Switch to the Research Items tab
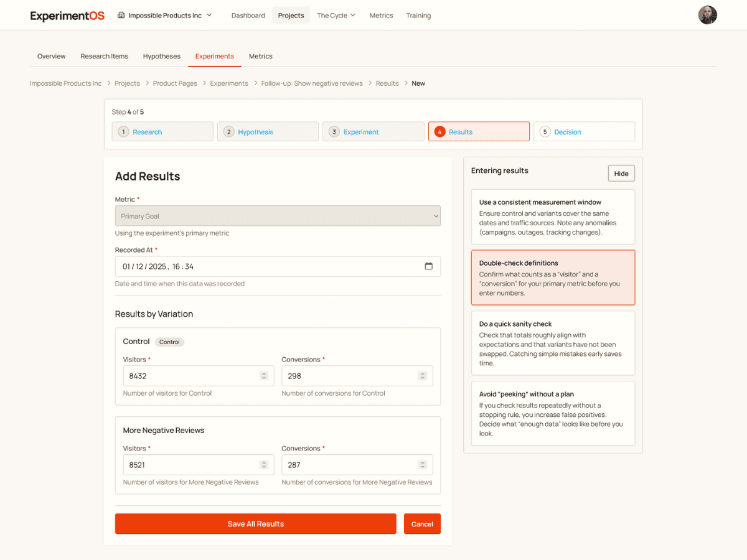This screenshot has width=747, height=560. (x=104, y=56)
